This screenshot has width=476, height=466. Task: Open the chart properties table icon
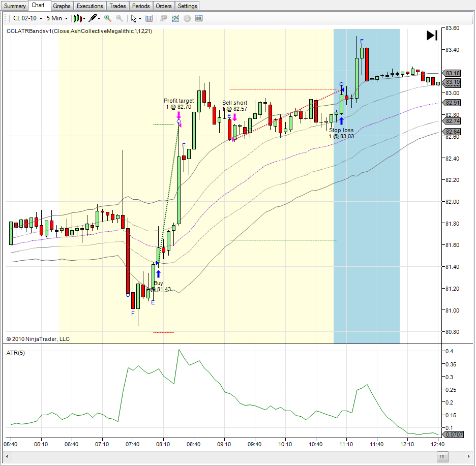click(199, 18)
